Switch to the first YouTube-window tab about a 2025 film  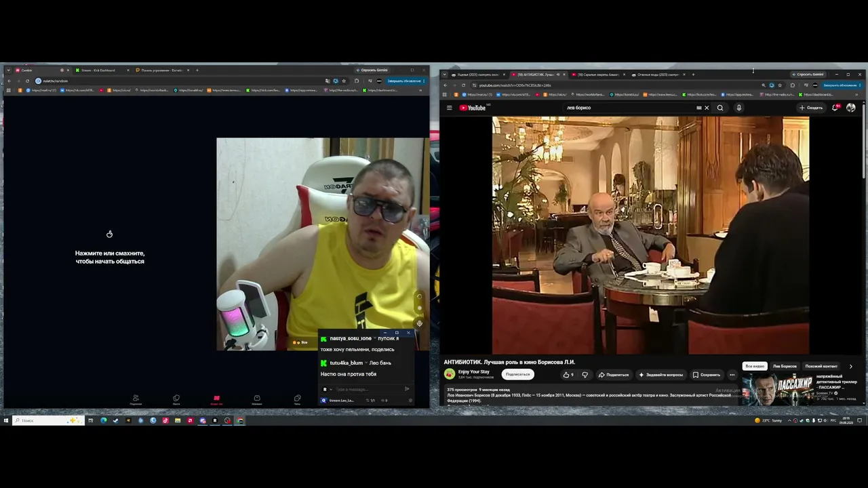click(479, 75)
